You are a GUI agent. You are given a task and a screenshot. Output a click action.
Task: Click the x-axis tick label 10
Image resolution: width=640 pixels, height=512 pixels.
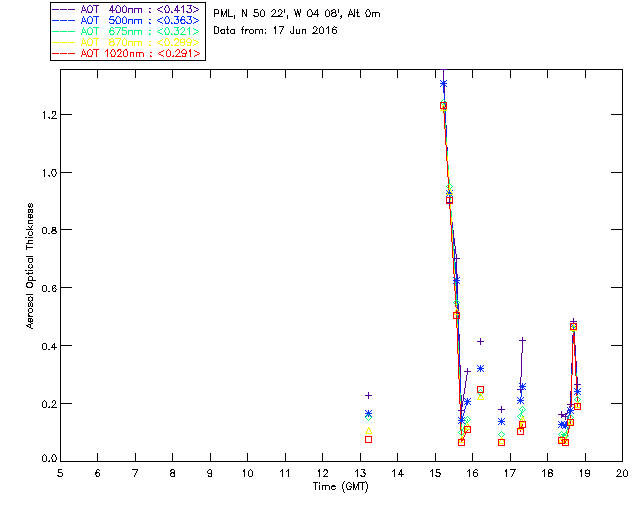tap(247, 473)
